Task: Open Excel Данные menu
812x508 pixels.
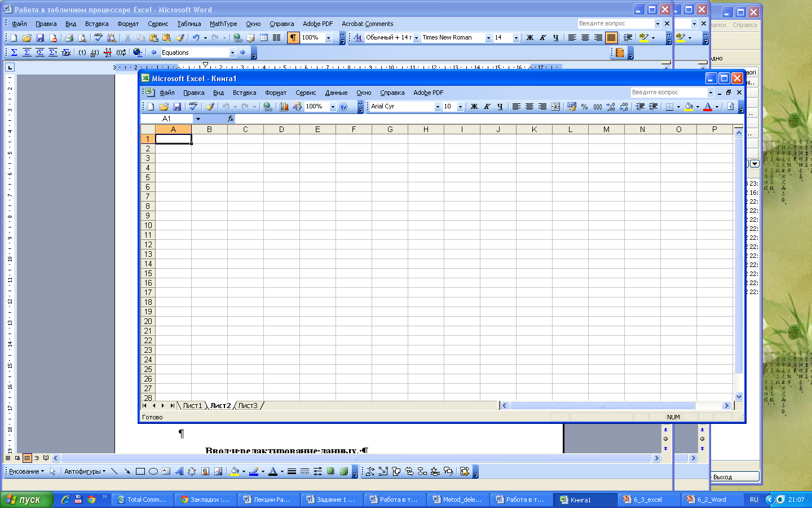Action: pyautogui.click(x=336, y=93)
